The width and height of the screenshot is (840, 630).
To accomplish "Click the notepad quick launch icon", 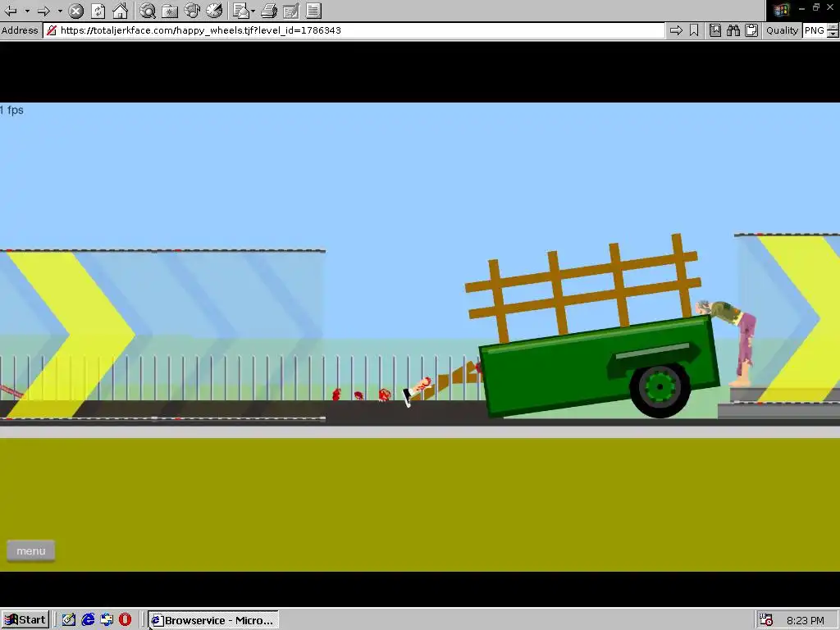I will pyautogui.click(x=69, y=620).
